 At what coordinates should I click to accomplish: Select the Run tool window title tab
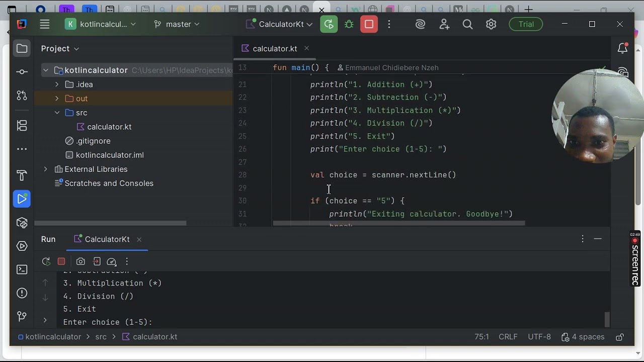(x=48, y=239)
